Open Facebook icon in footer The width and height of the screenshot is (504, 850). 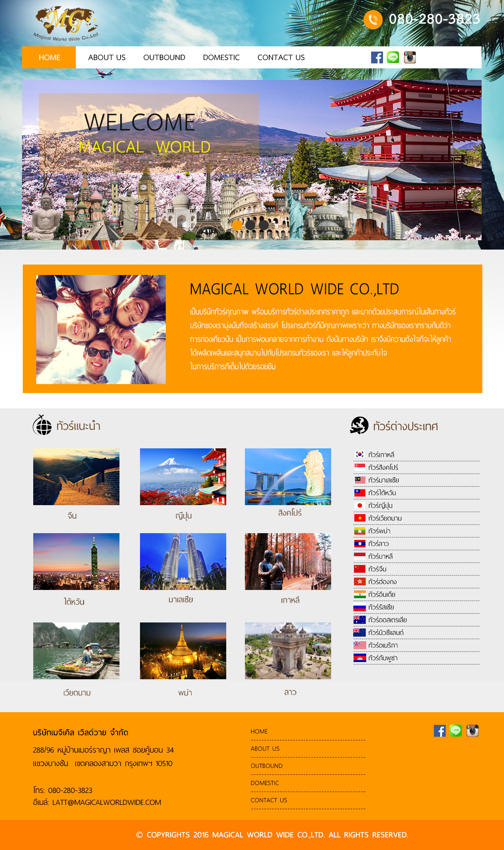pyautogui.click(x=440, y=731)
